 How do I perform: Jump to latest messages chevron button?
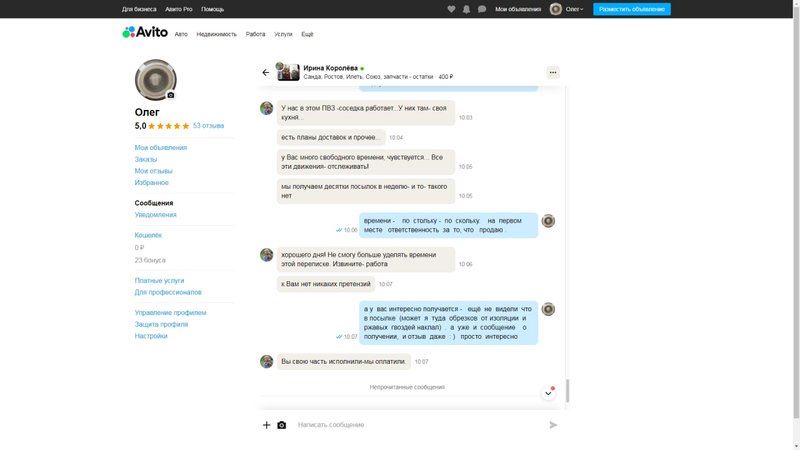(x=548, y=393)
